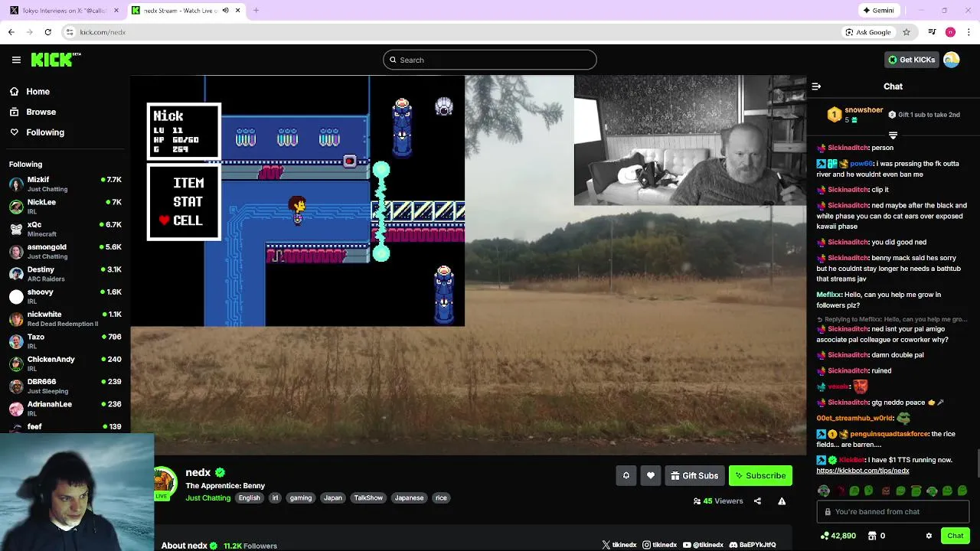Click the green Chat send button

pos(955,536)
